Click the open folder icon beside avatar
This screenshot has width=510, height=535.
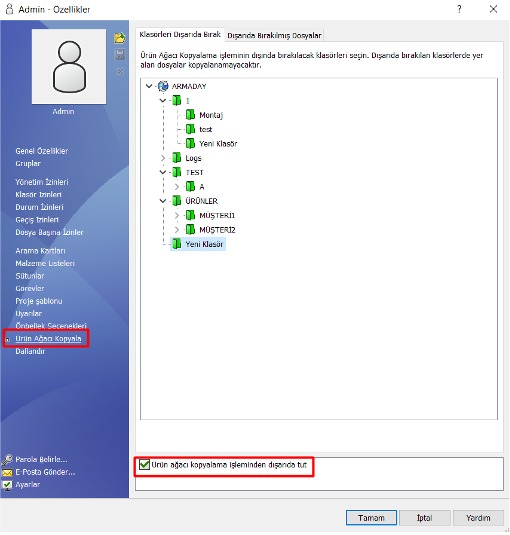119,38
